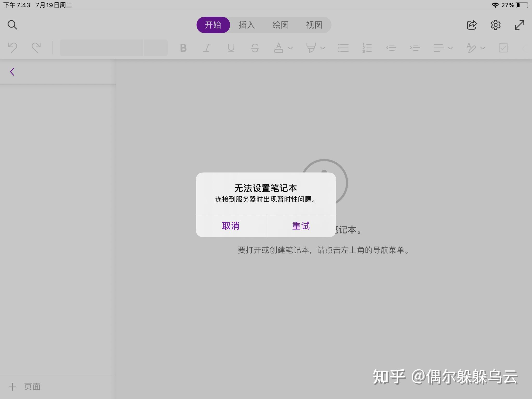Image resolution: width=532 pixels, height=399 pixels.
Task: Tap 取消 in the dialog
Action: [x=231, y=226]
